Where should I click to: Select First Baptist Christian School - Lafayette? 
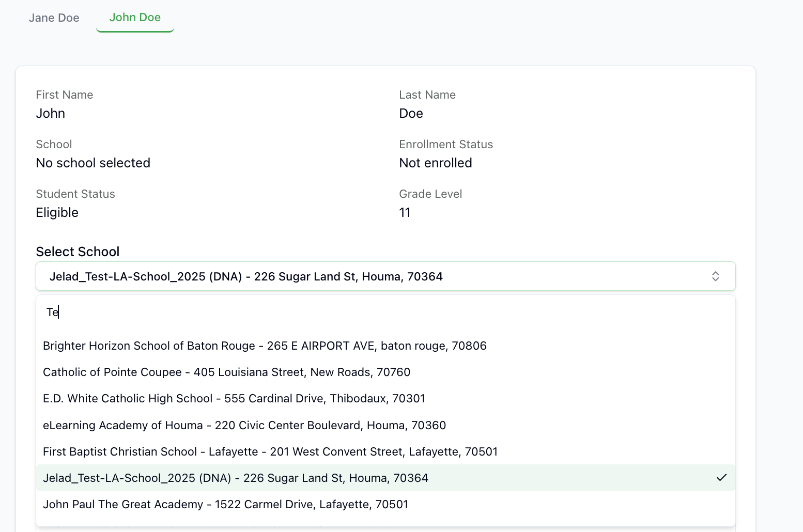[x=270, y=452]
